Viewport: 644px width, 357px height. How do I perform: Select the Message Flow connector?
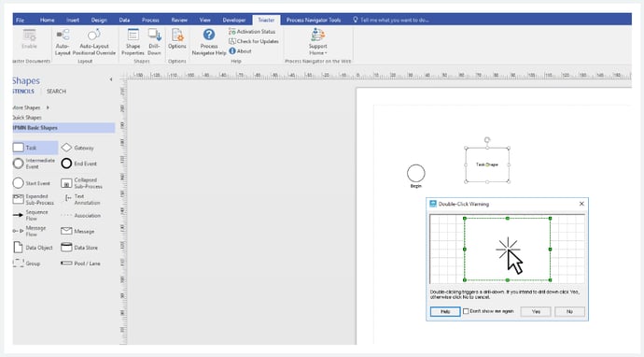coord(30,231)
